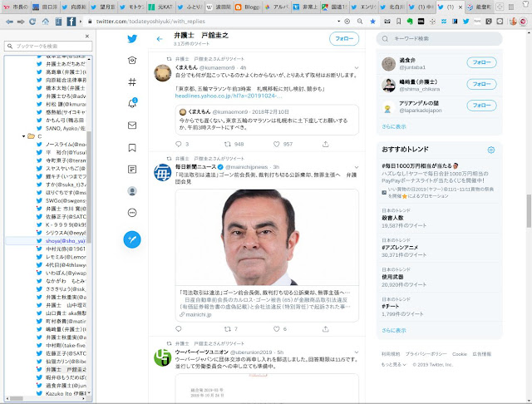Screen dimensions: 532x404
Task: Open the Notifications bell icon
Action: coord(132,103)
